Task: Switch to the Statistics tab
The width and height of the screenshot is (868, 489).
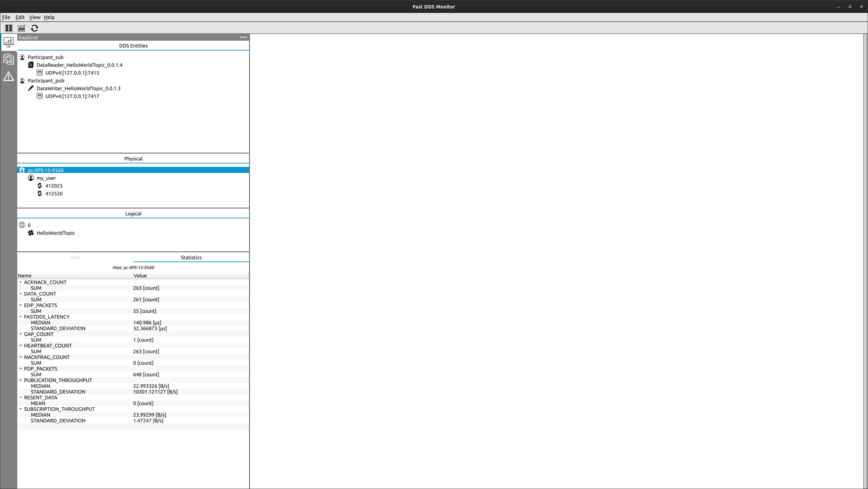Action: 191,257
